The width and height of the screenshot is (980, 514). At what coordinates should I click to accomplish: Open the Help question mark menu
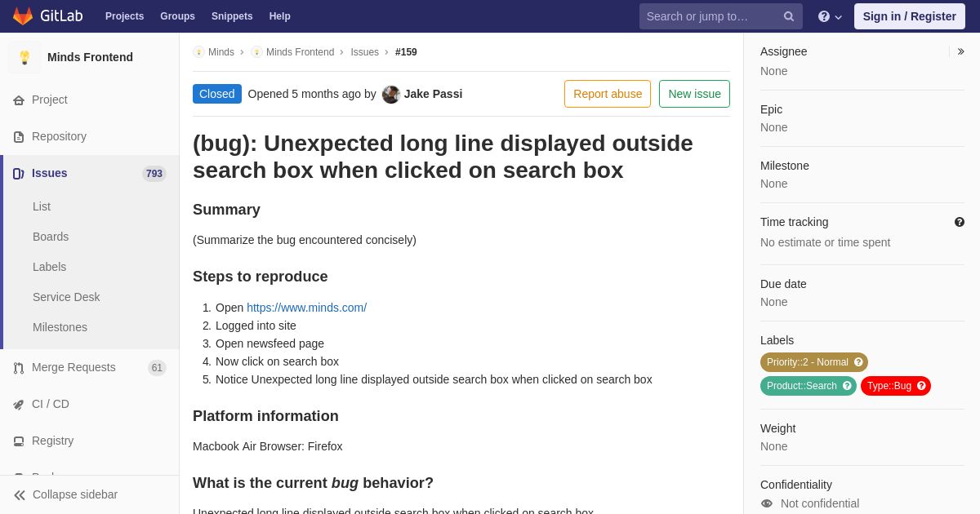pyautogui.click(x=830, y=16)
